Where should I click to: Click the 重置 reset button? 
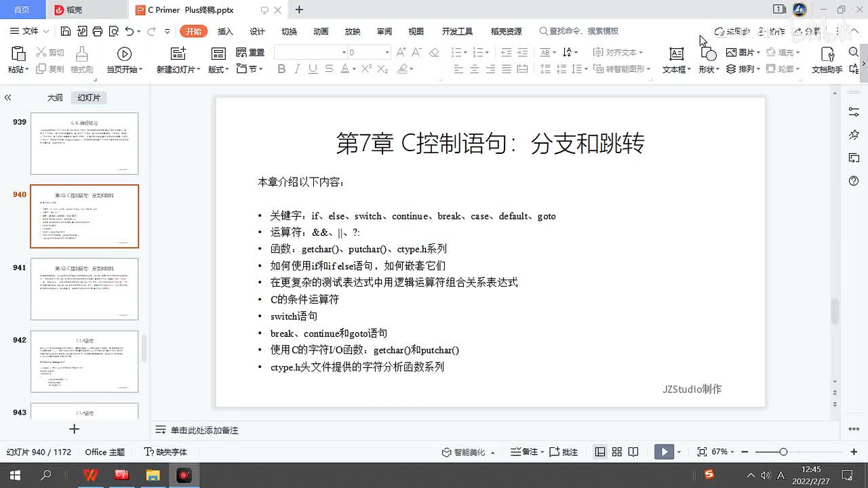[250, 52]
